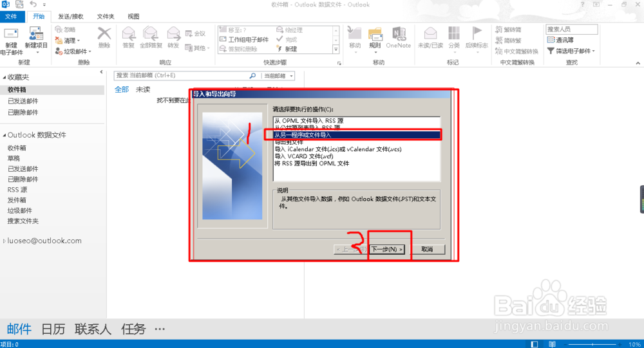Screen dimensions: 644x348
Task: Expand the luoseo@outlook.com account
Action: coord(4,241)
